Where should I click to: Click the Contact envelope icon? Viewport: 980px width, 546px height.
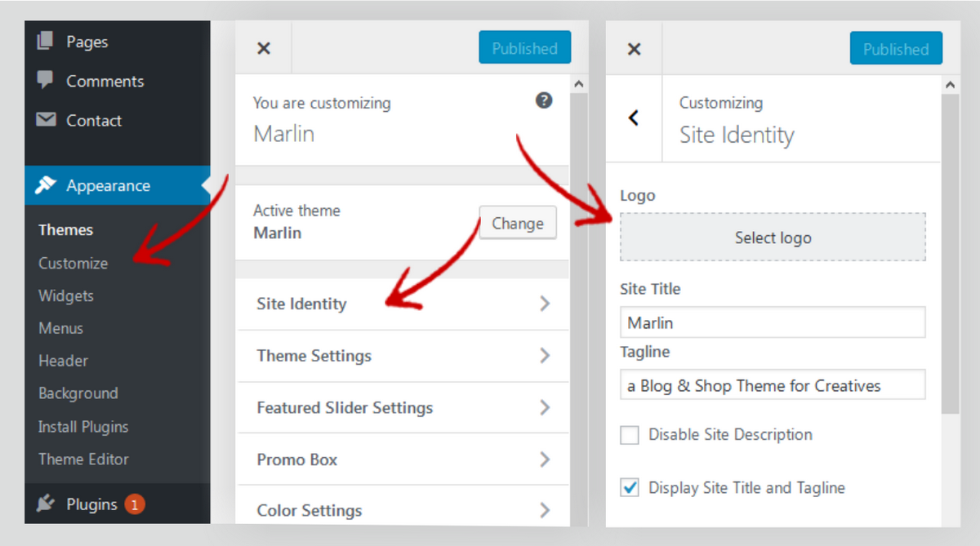46,120
